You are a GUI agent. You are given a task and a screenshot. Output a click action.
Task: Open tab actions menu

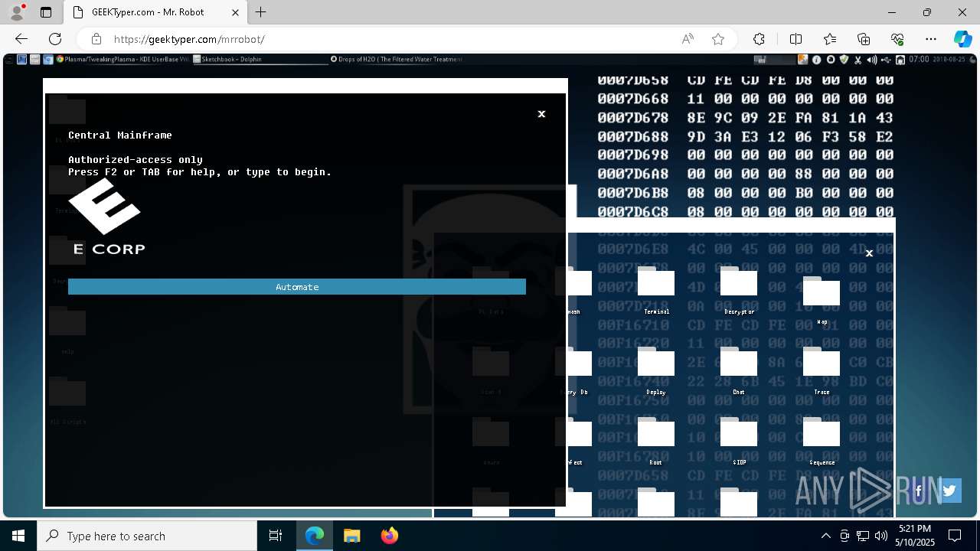[x=46, y=12]
